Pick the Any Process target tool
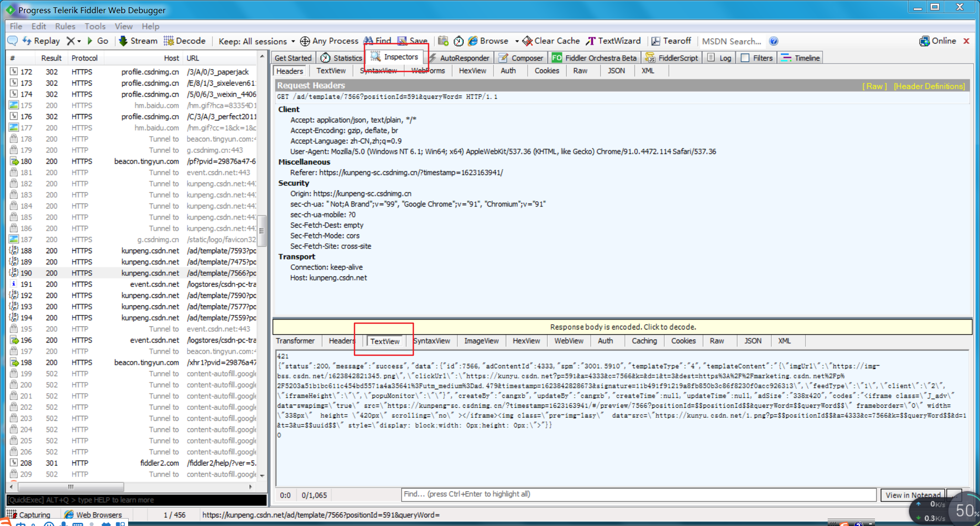The height and width of the screenshot is (526, 980). tap(329, 41)
